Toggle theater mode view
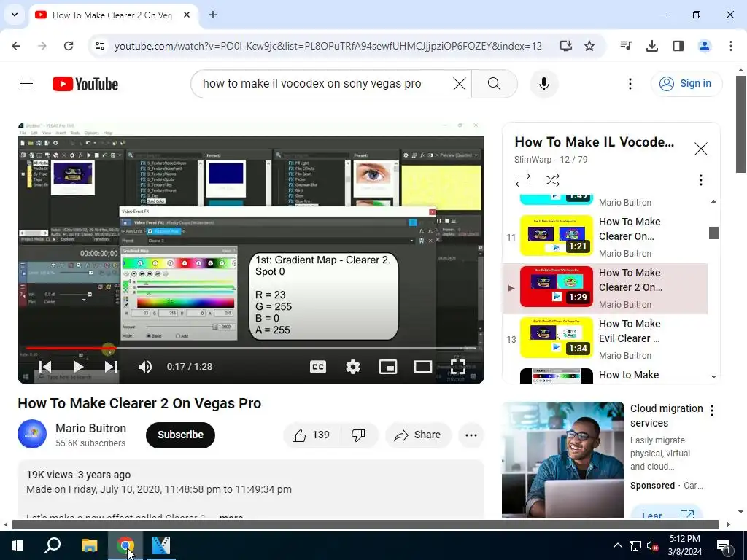747x560 pixels. (x=422, y=366)
